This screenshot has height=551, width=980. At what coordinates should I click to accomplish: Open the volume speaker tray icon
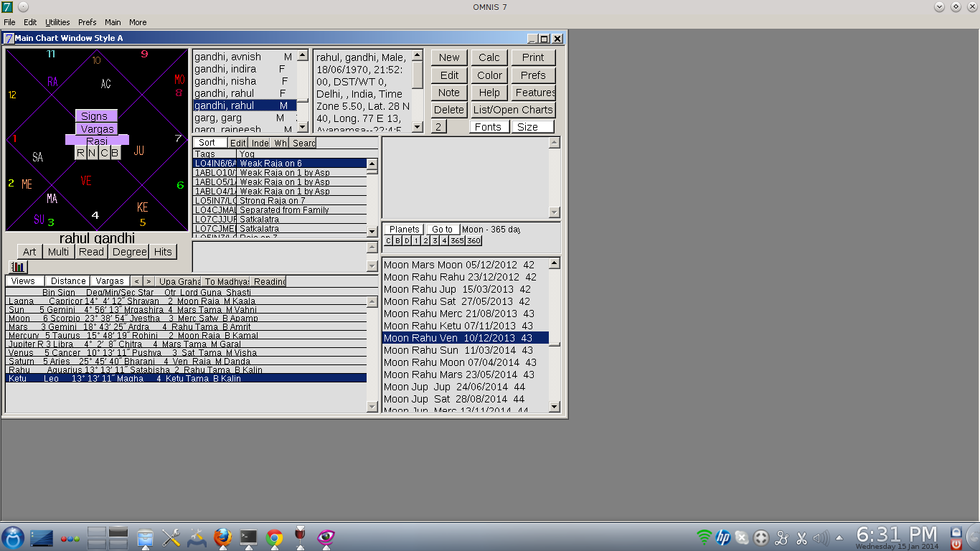(821, 537)
